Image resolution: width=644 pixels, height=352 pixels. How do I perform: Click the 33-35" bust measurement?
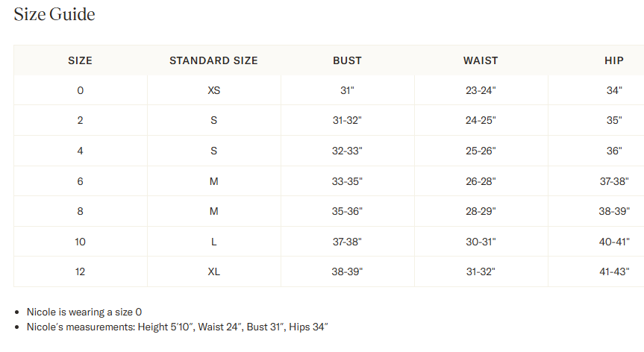click(x=347, y=181)
